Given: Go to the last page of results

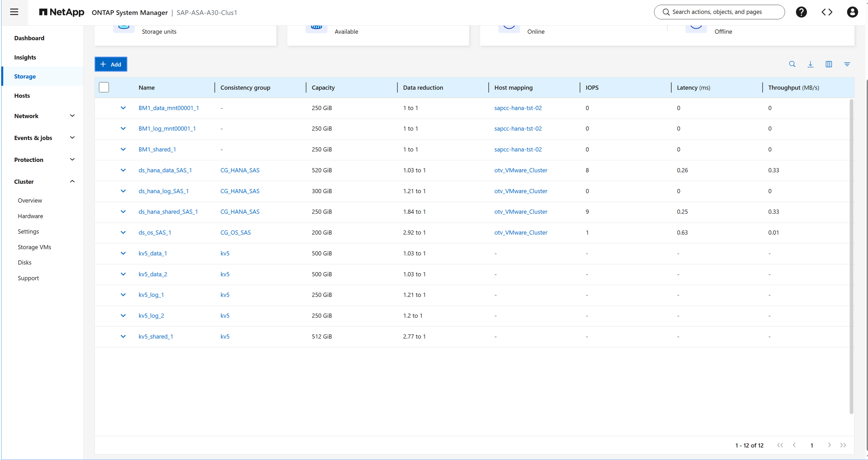Looking at the screenshot, I should pos(843,445).
